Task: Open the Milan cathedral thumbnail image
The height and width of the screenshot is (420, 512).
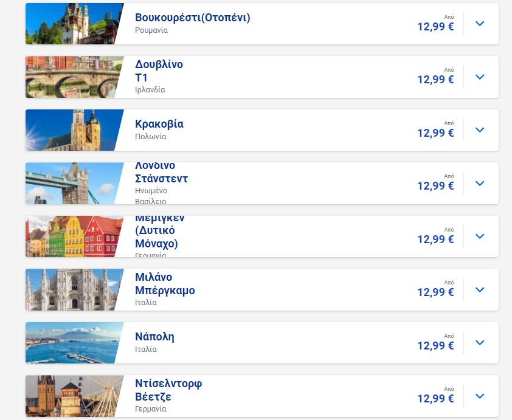Action: pyautogui.click(x=74, y=290)
